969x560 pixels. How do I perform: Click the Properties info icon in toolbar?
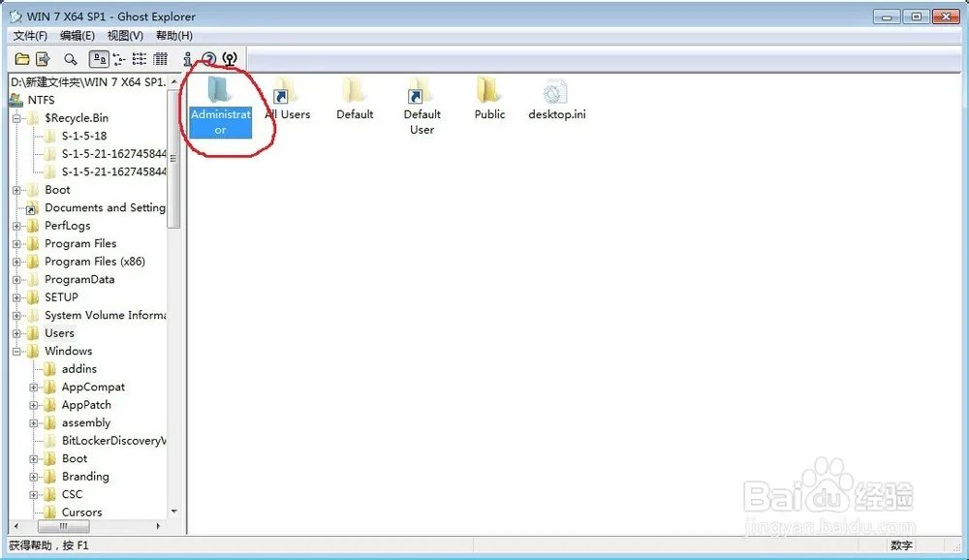click(x=187, y=59)
